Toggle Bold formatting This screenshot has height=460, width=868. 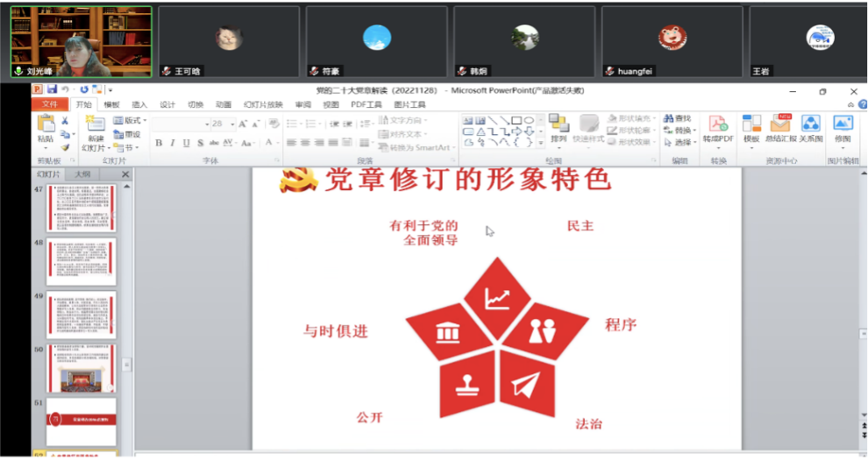pos(159,143)
